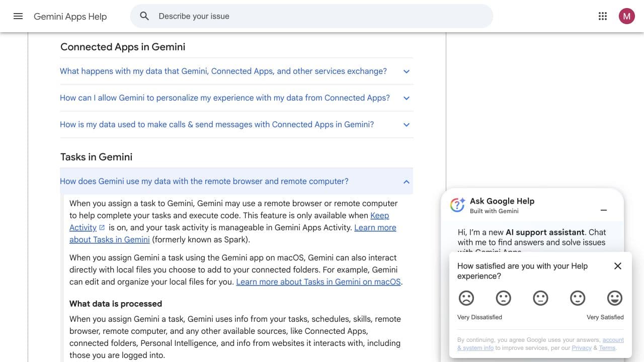Screen dimensions: 644x362
Task: Open the hamburger main menu
Action: pyautogui.click(x=18, y=16)
